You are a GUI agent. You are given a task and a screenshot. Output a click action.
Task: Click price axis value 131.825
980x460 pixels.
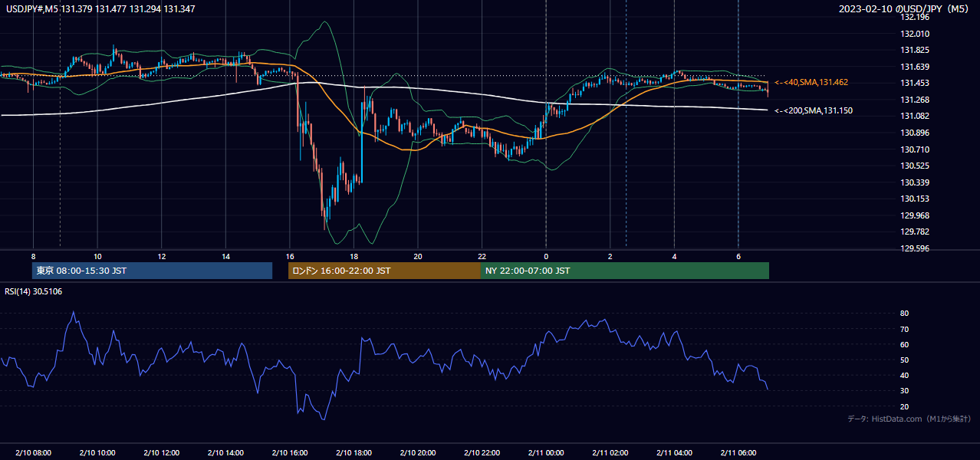tap(915, 51)
